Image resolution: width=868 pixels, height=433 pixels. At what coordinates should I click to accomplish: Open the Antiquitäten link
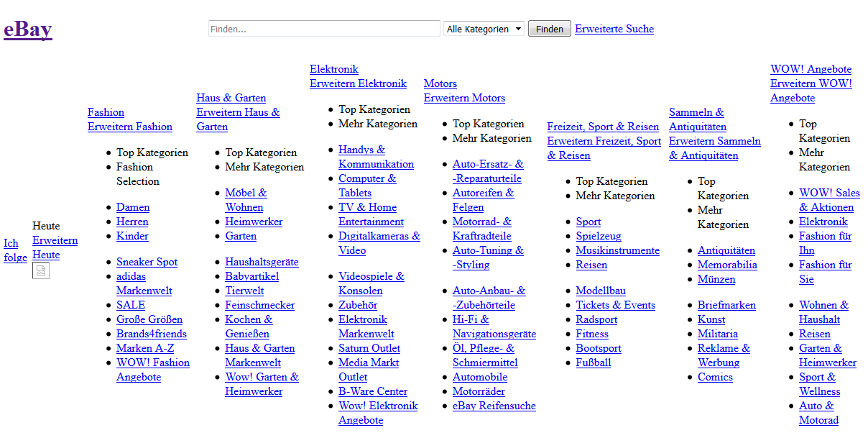click(726, 250)
